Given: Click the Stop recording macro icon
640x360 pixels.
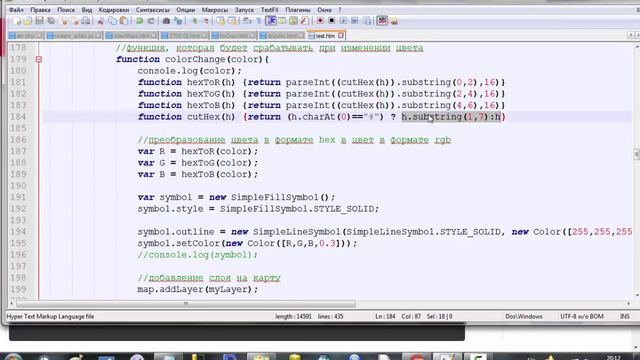Looking at the screenshot, I should (x=332, y=21).
